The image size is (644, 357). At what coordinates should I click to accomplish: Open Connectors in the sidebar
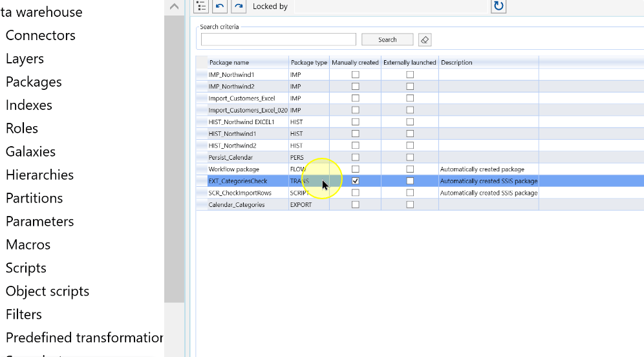coord(41,36)
